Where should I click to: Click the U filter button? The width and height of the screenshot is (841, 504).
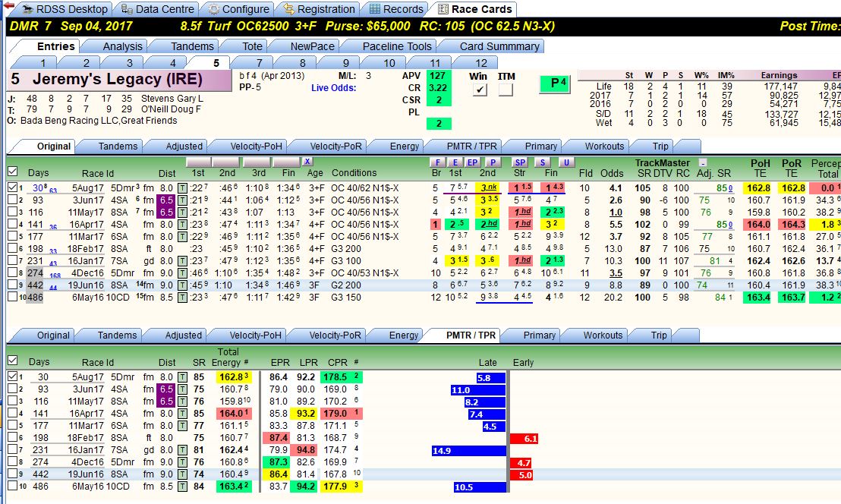point(566,162)
